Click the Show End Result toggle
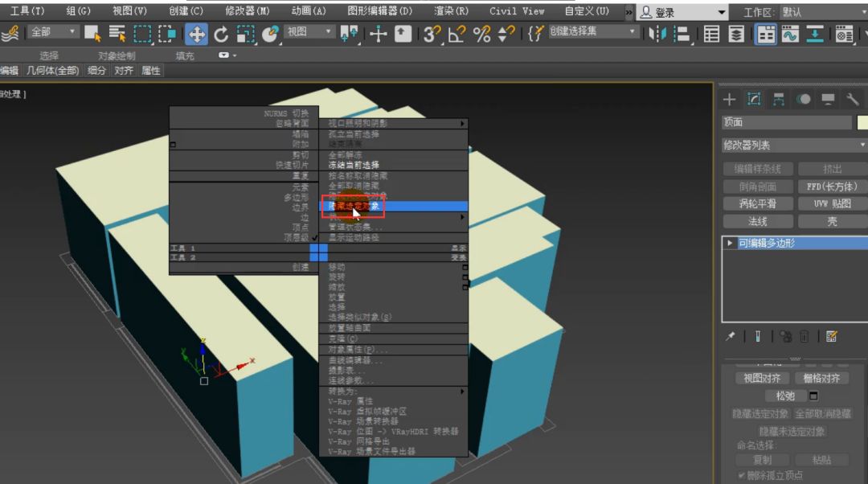868x484 pixels. click(758, 336)
